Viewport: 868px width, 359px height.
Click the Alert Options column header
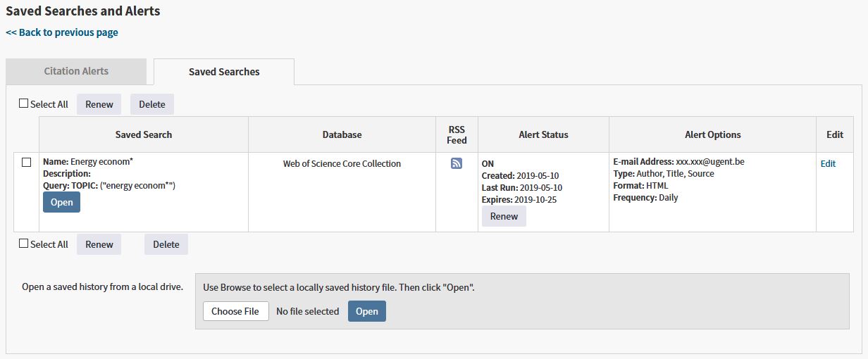point(713,134)
